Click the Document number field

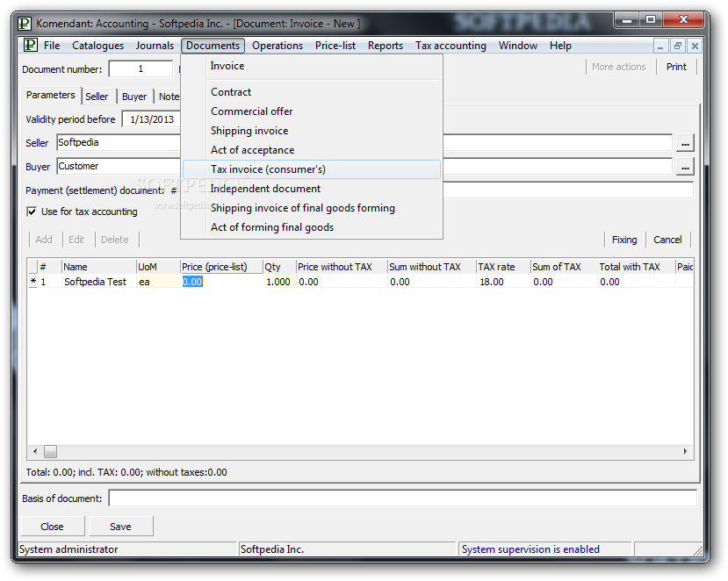point(141,69)
